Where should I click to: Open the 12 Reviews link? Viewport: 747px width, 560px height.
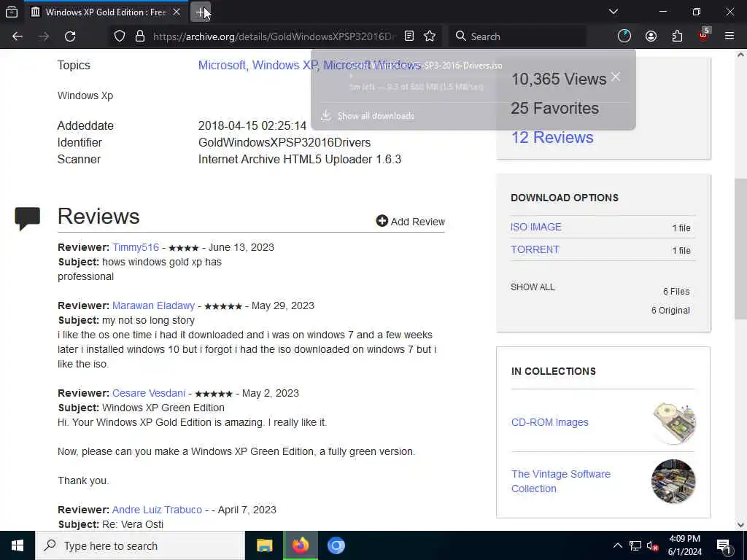[552, 138]
